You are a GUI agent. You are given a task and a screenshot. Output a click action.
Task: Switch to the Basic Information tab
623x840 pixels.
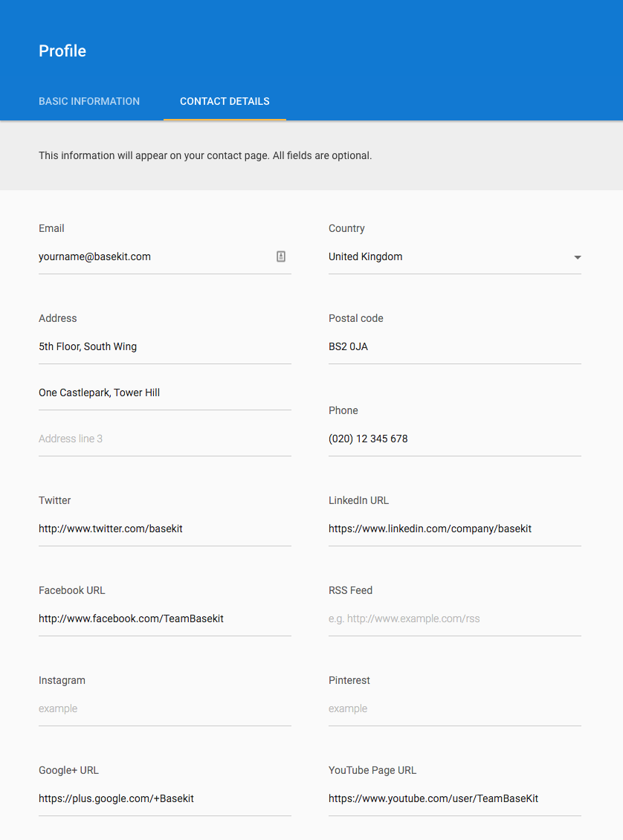[x=89, y=101]
